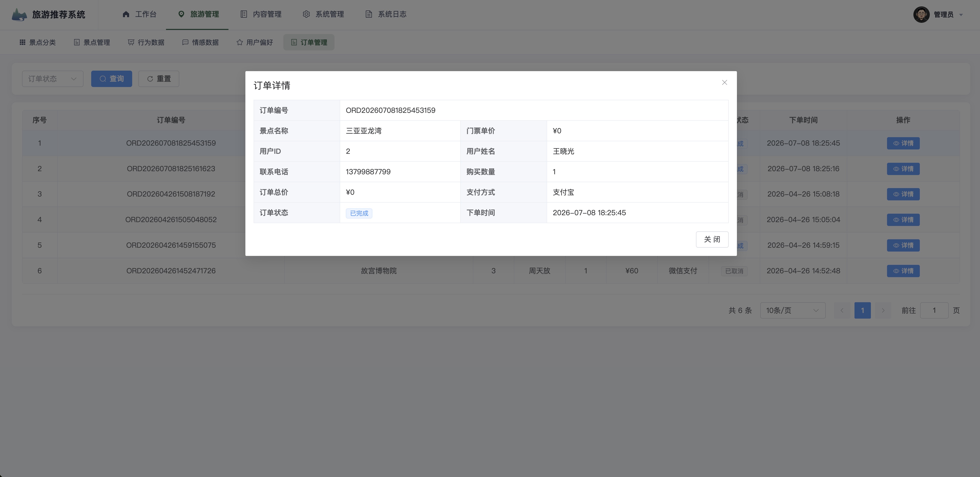Go to next page with right arrow
The image size is (980, 477).
tap(883, 310)
